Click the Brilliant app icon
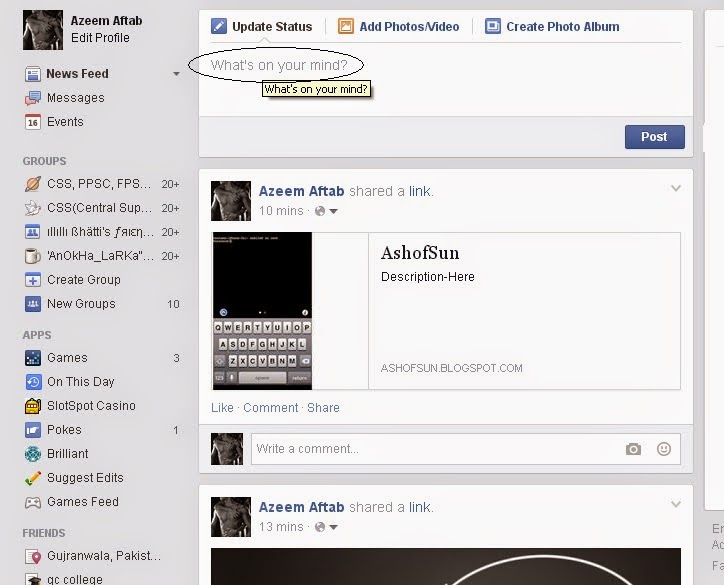 (33, 454)
